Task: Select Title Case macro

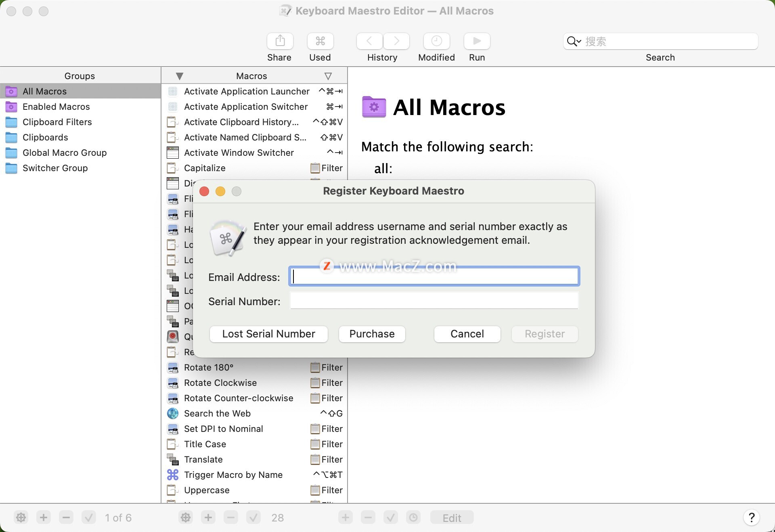Action: tap(254, 444)
